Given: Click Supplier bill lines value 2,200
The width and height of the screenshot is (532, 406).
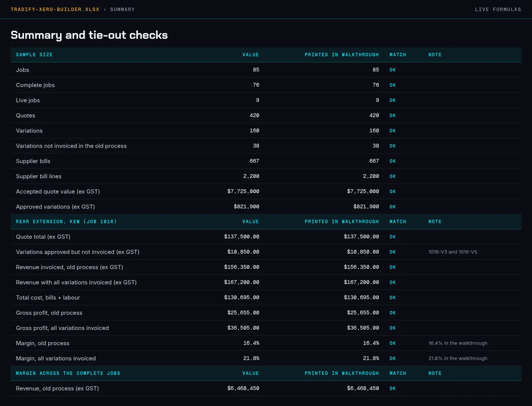Looking at the screenshot, I should tap(251, 176).
